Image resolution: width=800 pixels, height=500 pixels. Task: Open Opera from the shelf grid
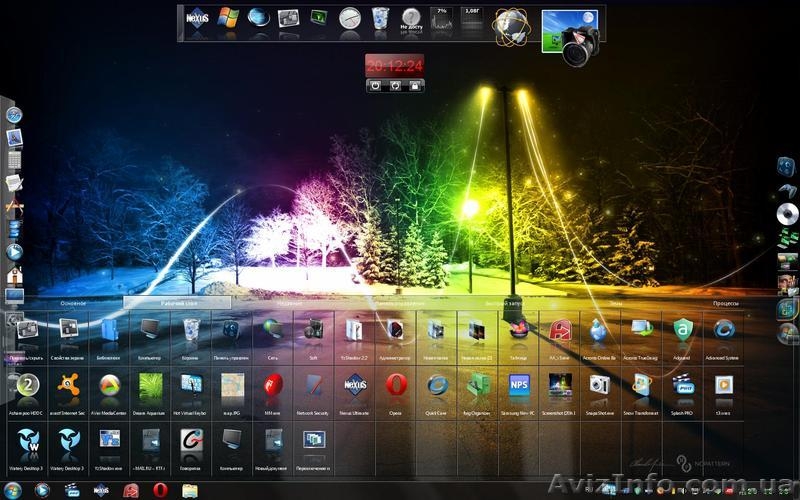click(x=396, y=384)
